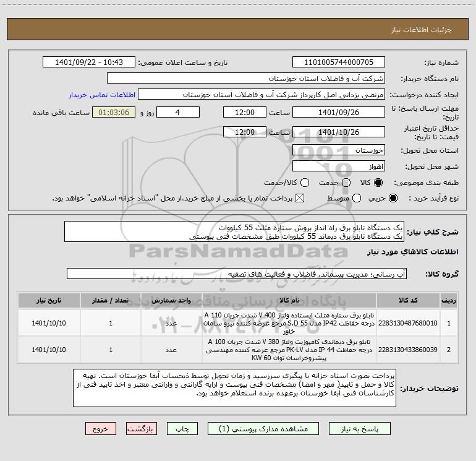476x461 pixels.
Task: Select the کالا radio button
Action: (378, 183)
